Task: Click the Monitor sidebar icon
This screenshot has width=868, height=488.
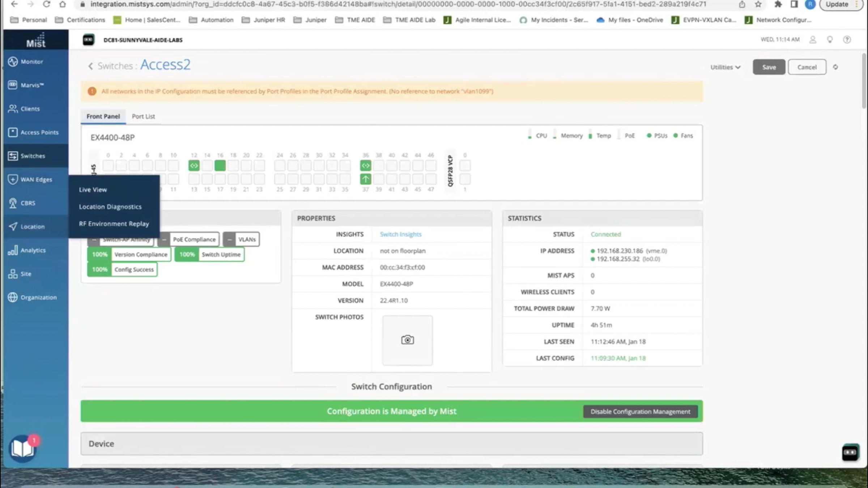Action: tap(13, 62)
